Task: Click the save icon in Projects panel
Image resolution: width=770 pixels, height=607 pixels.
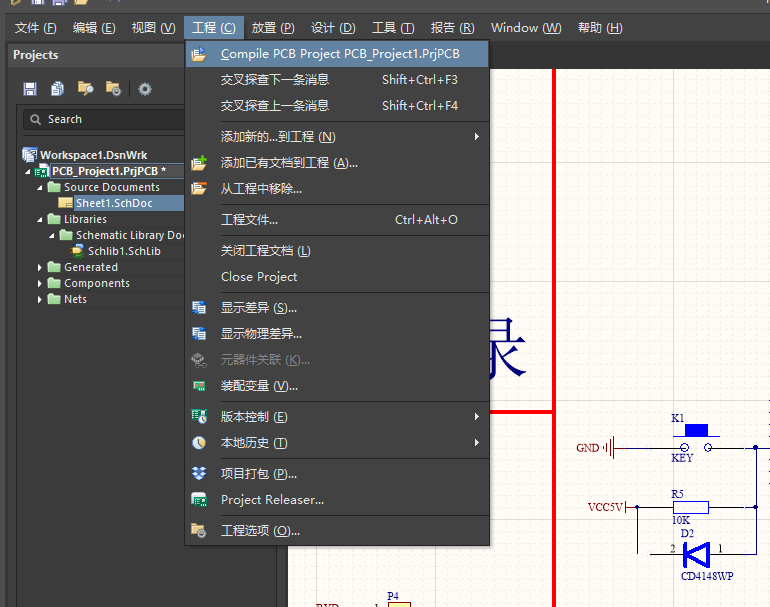Action: tap(30, 89)
